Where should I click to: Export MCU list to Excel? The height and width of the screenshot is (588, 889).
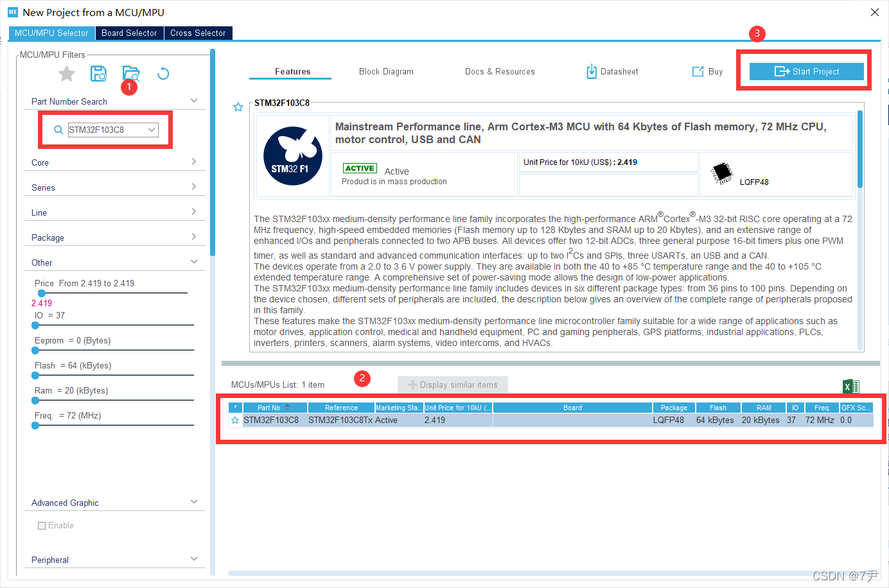click(851, 386)
